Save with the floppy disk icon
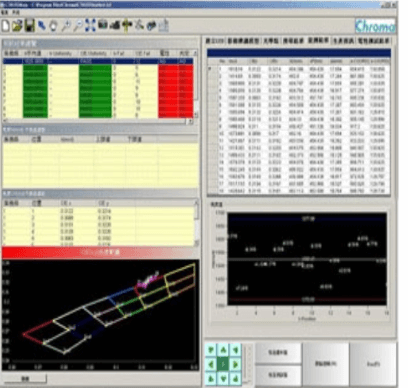This screenshot has height=388, width=408. [30, 26]
